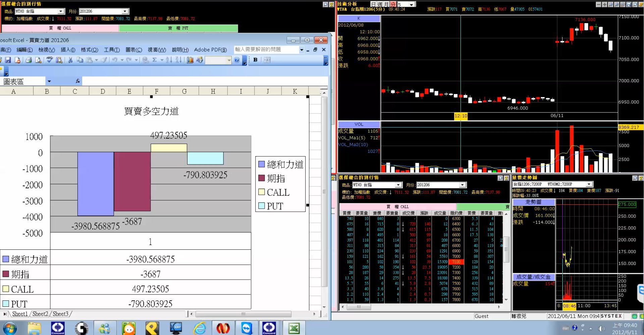Select 分 minute period toggle
The height and width of the screenshot is (335, 644).
(x=393, y=4)
